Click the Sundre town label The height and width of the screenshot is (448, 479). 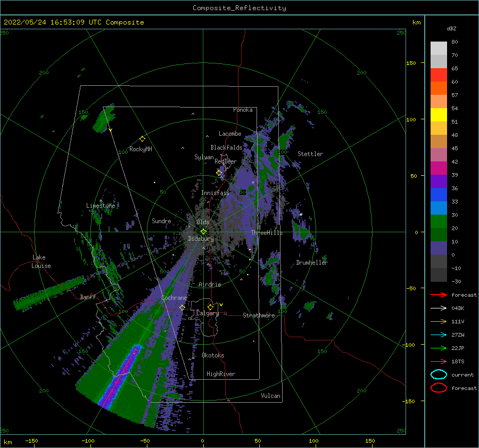[x=161, y=221]
